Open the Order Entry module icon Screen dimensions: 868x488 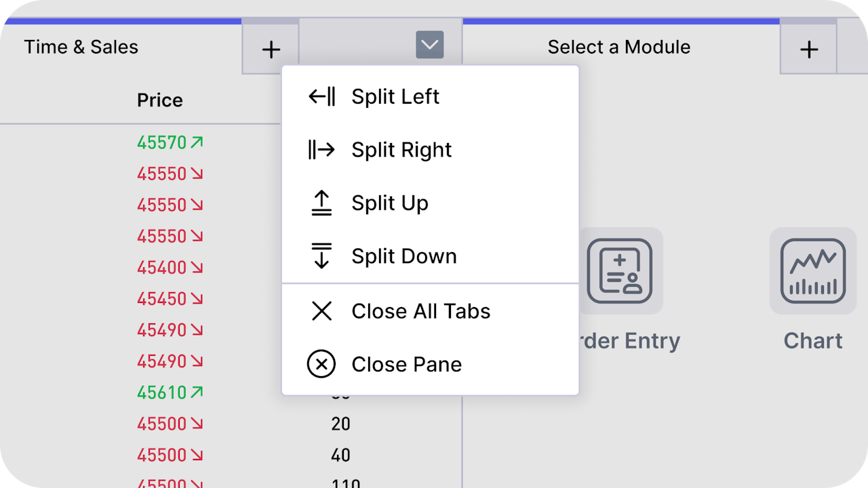pyautogui.click(x=620, y=271)
